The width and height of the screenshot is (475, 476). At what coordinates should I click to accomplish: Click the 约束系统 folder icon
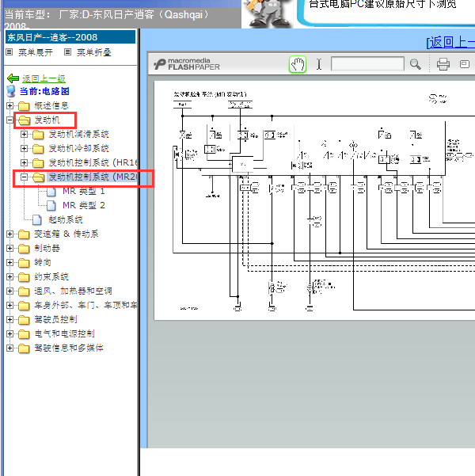tap(24, 277)
